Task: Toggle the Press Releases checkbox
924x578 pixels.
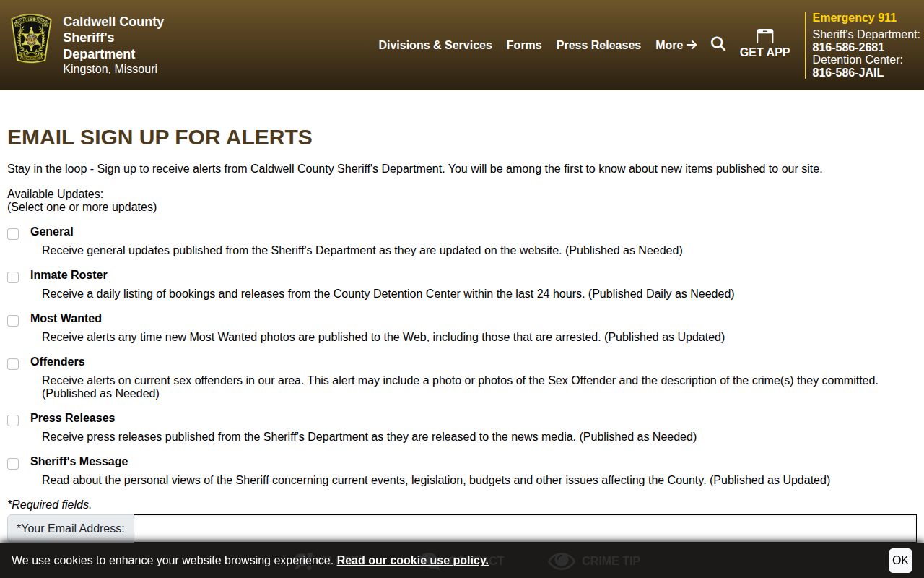Action: (x=13, y=420)
